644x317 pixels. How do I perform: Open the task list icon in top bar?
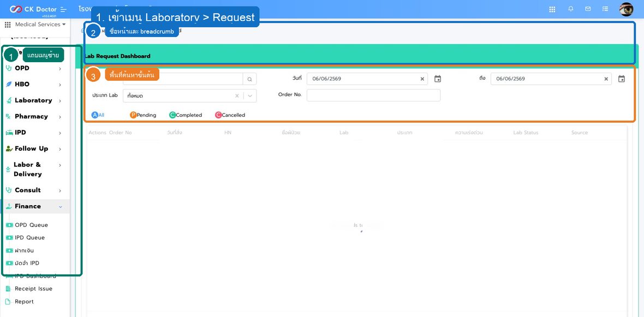605,9
